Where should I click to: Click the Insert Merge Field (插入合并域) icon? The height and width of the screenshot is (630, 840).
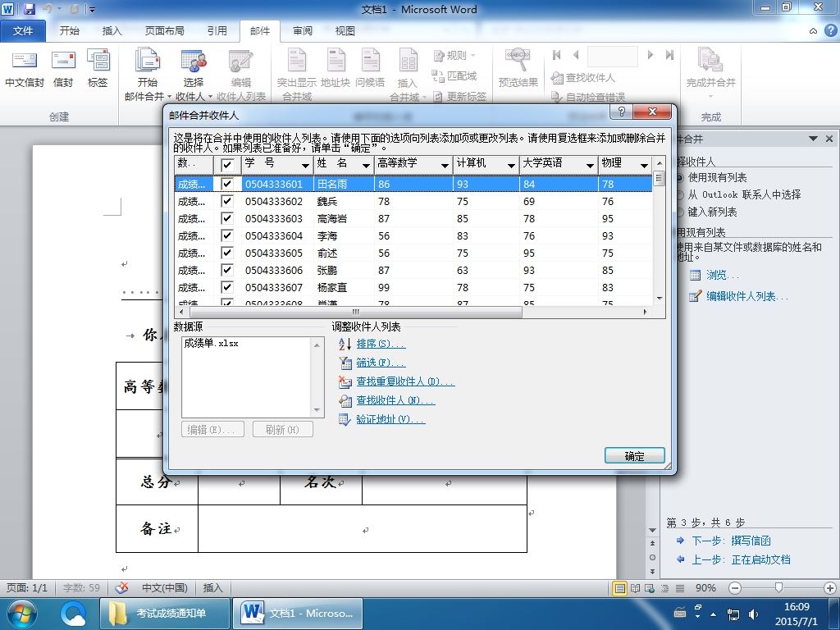point(408,74)
